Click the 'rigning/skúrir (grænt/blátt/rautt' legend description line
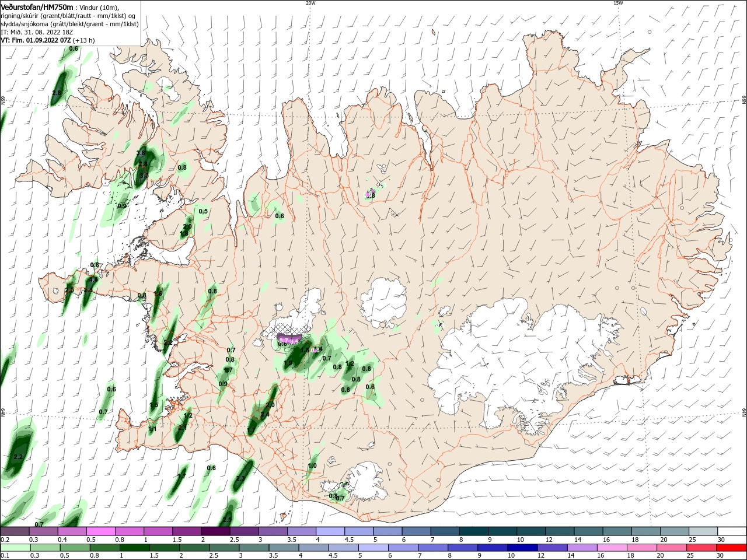The height and width of the screenshot is (560, 747). pyautogui.click(x=68, y=16)
